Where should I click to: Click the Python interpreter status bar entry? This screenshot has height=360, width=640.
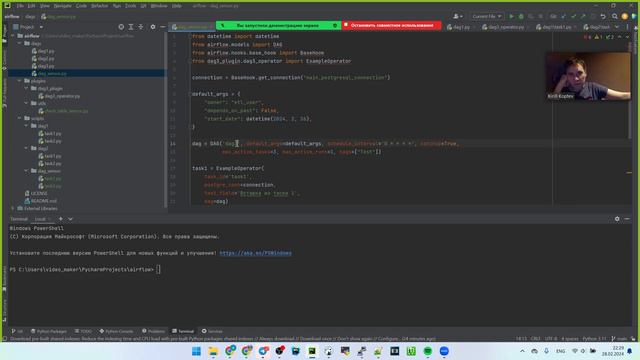pos(594,339)
